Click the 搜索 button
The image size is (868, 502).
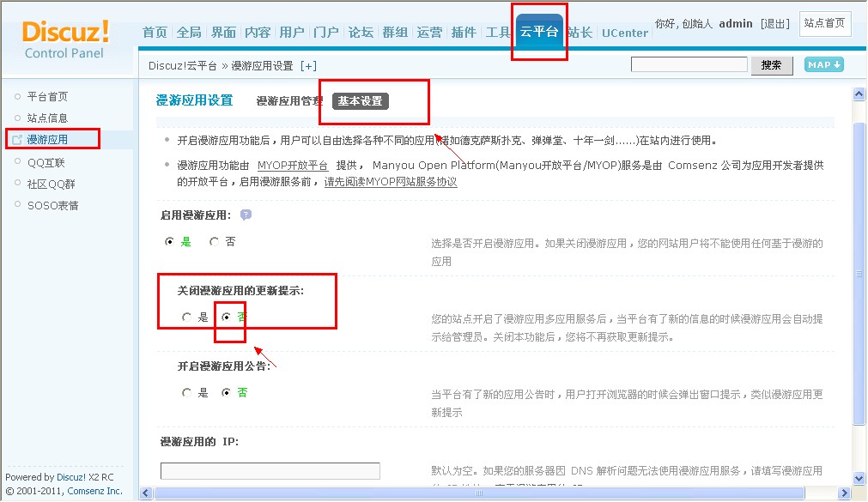[771, 65]
